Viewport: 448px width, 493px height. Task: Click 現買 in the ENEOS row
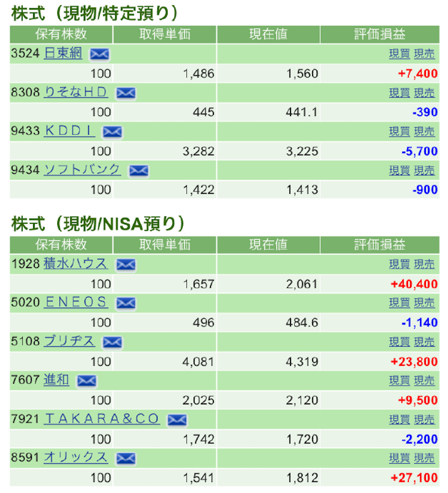(399, 303)
